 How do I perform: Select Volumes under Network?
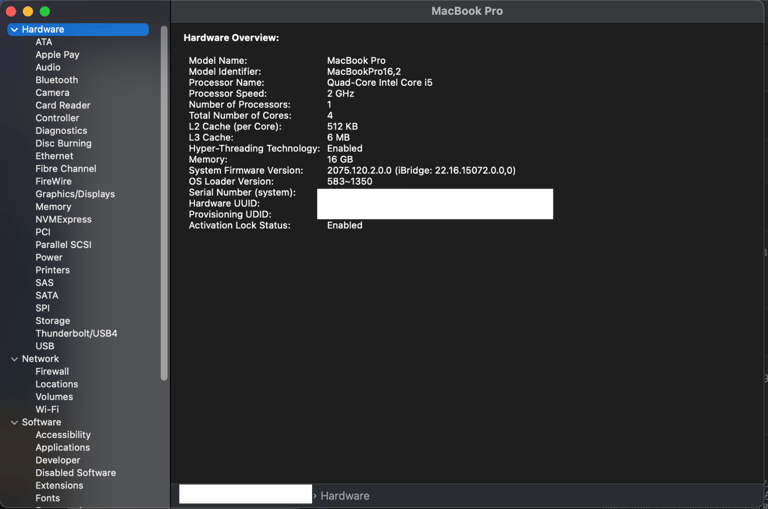(x=54, y=397)
